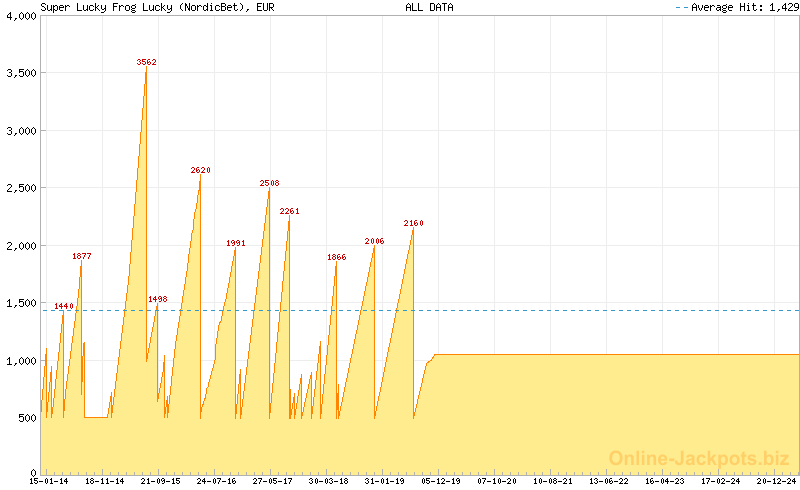Click the 3,000 y-axis label
This screenshot has height=490, width=800.
(x=21, y=131)
